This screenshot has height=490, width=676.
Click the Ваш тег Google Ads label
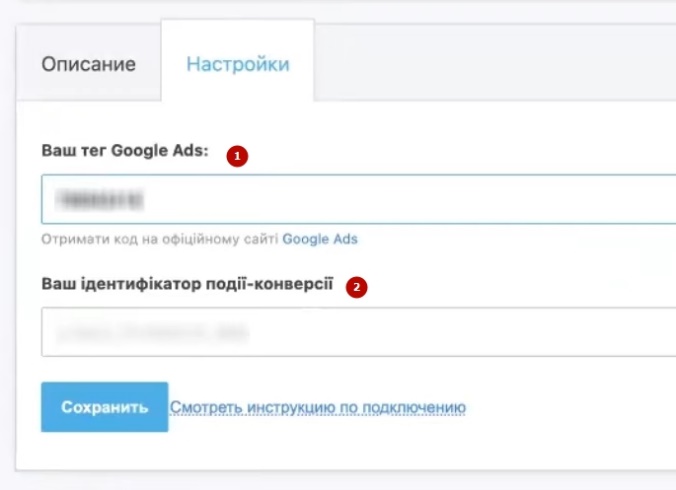(x=124, y=151)
